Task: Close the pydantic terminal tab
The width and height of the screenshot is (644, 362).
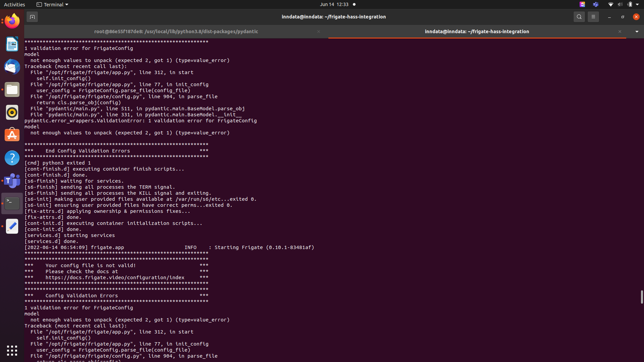Action: (x=319, y=32)
